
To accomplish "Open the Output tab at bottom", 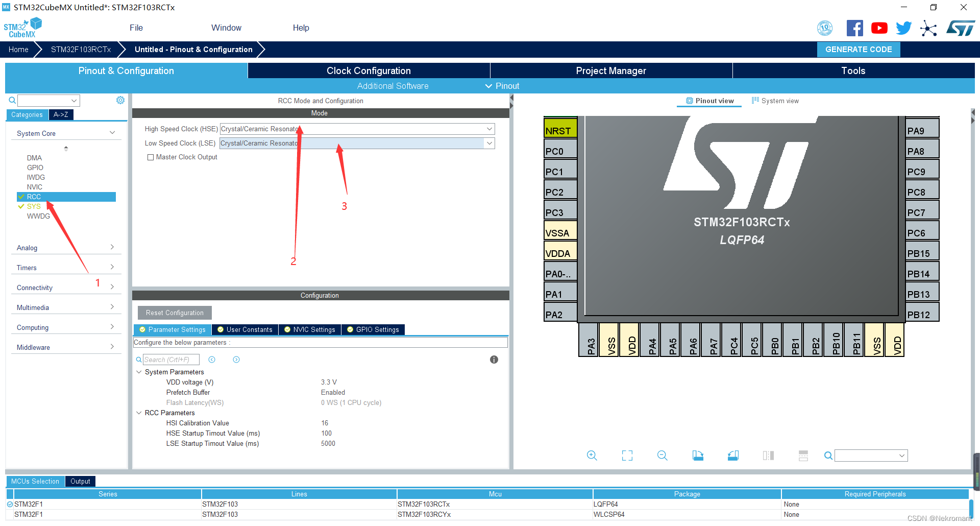I will (80, 481).
